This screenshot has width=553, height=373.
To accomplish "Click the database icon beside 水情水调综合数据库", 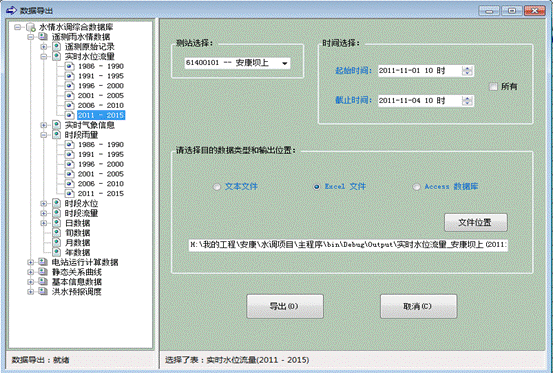I will 31,27.
